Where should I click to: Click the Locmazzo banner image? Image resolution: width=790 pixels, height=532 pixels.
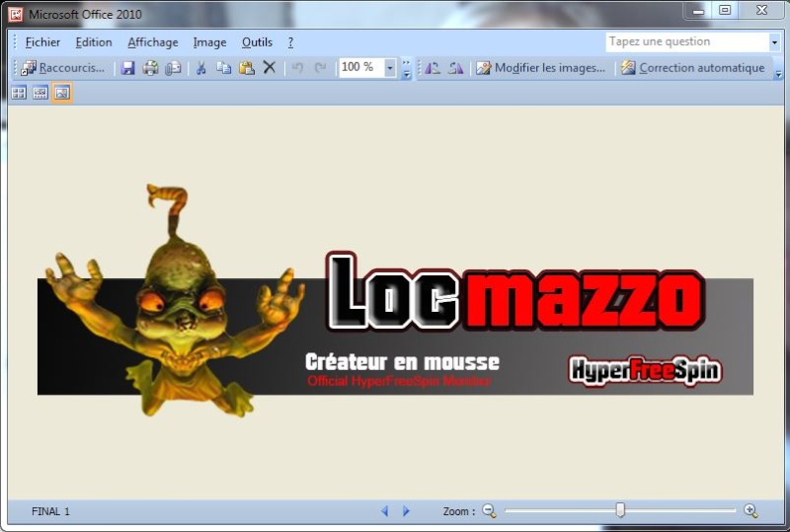click(x=396, y=301)
